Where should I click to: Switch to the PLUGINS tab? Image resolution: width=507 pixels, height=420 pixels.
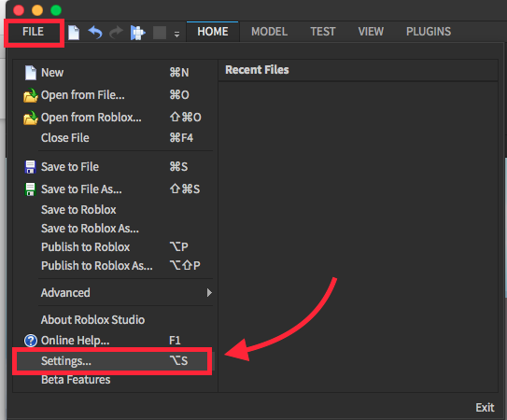tap(429, 32)
